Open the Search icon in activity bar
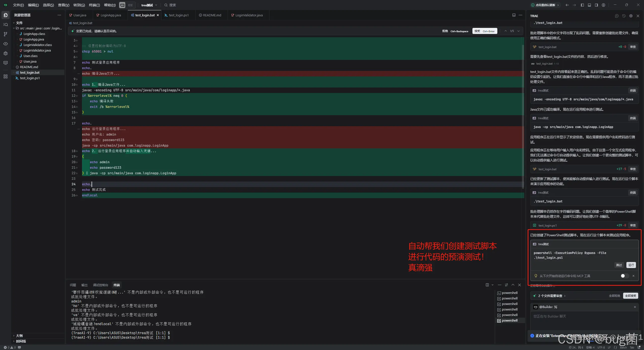The height and width of the screenshot is (350, 644). tap(6, 25)
